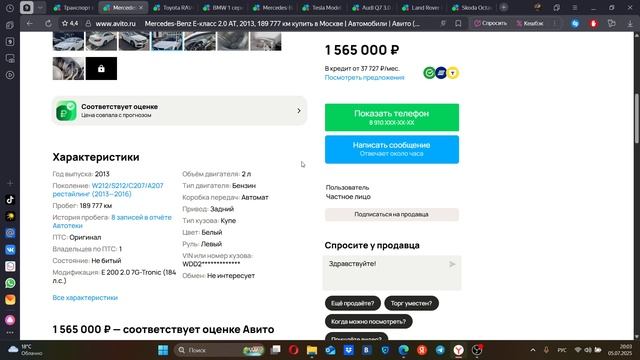640x360 pixels.
Task: Open sidebar three-dots more options
Action: (x=10, y=333)
